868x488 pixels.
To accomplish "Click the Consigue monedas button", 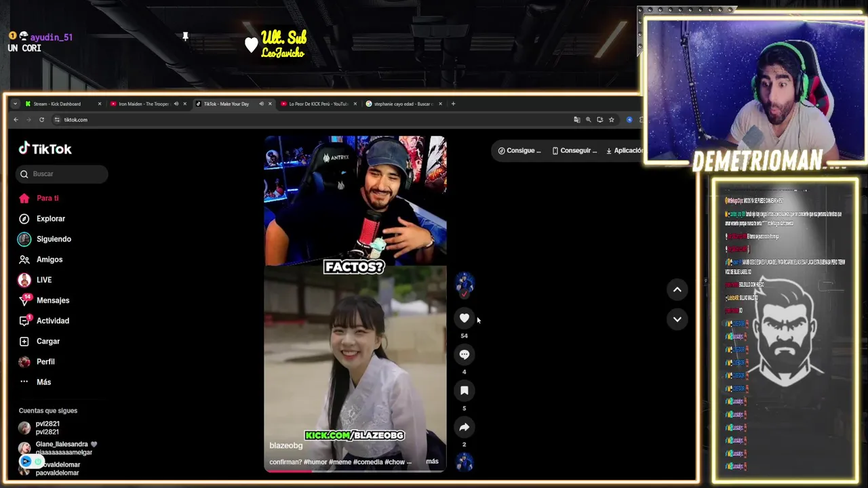I will pyautogui.click(x=519, y=150).
